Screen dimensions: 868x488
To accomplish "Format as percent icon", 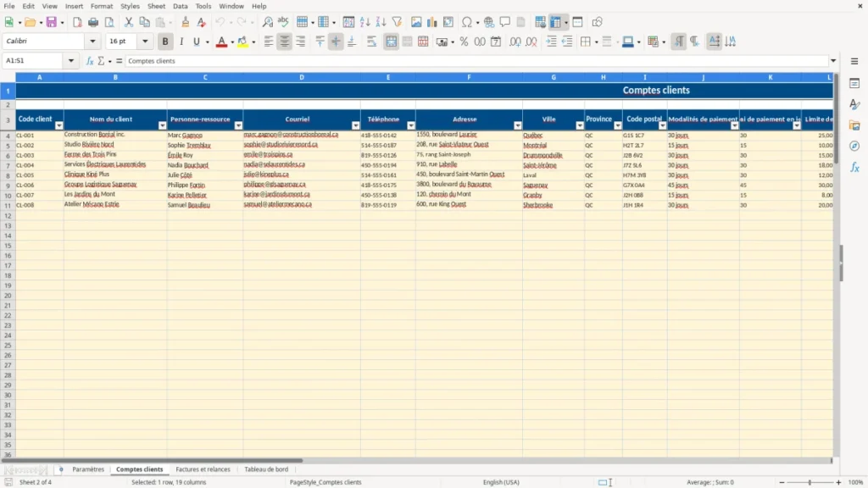I will (x=464, y=42).
